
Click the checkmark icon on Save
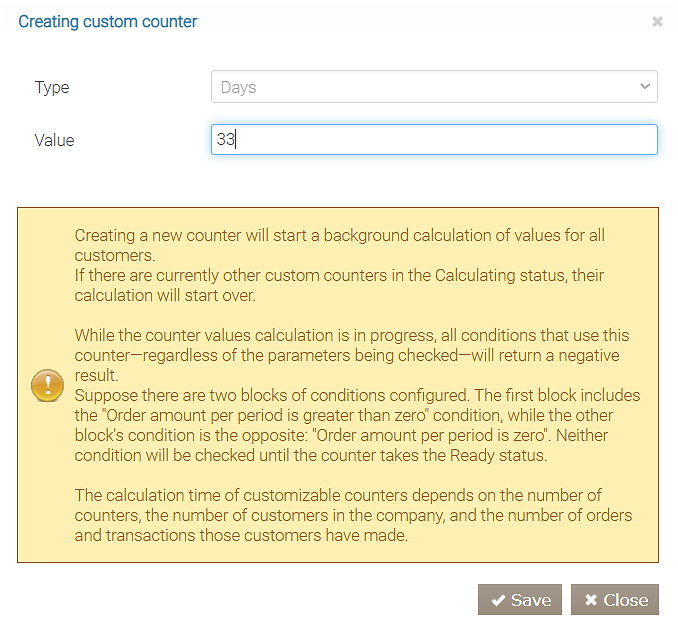click(x=497, y=600)
